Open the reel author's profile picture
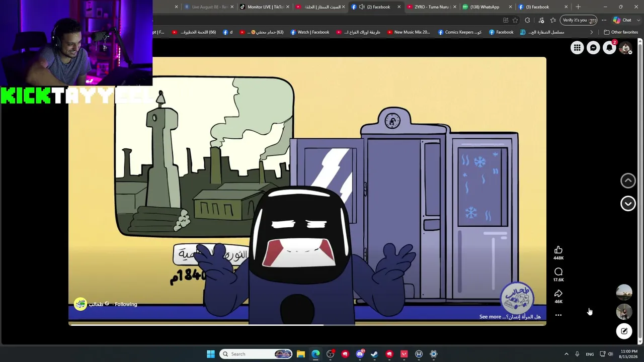This screenshot has width=644, height=362. (80, 304)
